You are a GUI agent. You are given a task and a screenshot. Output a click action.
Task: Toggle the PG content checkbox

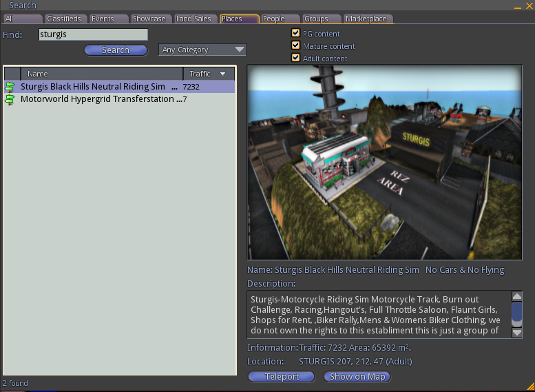click(295, 33)
